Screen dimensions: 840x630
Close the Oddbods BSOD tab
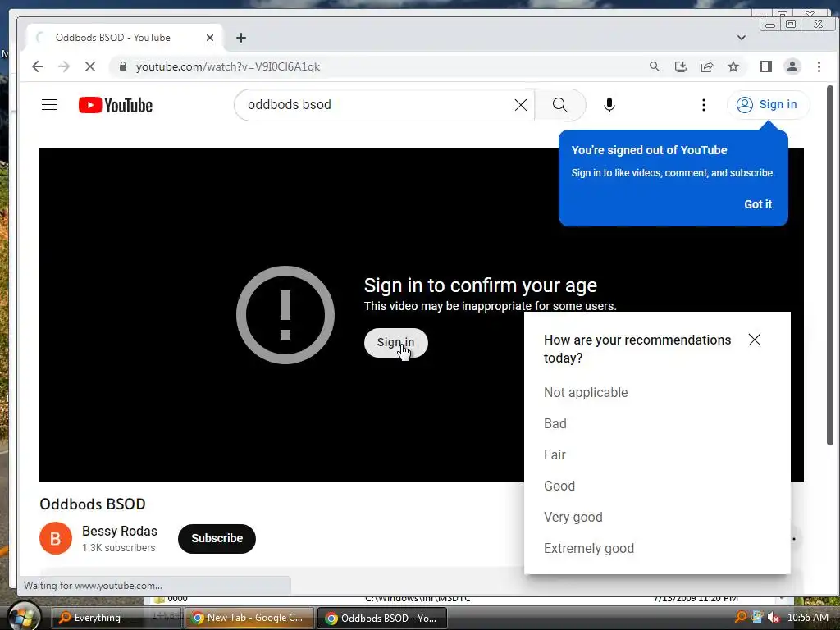tap(210, 38)
